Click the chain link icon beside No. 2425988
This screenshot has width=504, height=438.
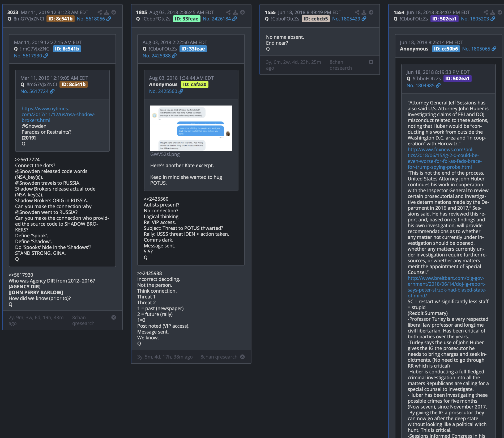[x=174, y=56]
